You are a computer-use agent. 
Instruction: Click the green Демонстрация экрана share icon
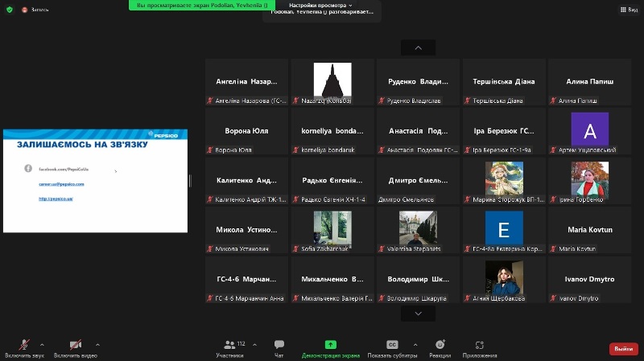330,344
